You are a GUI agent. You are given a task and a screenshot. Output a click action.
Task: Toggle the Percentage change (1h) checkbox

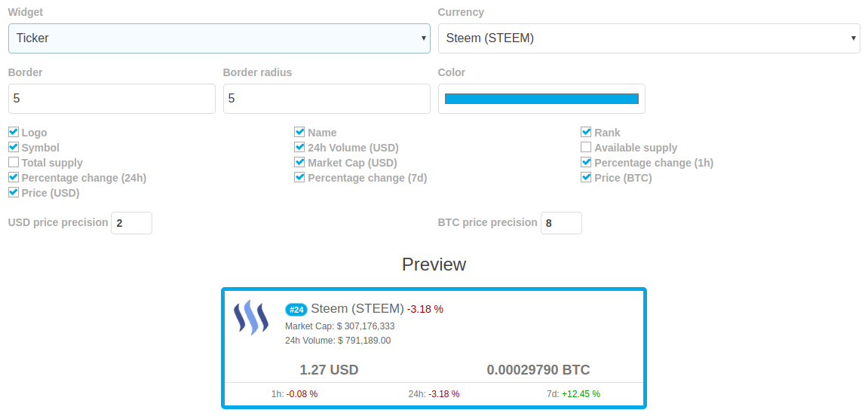tap(586, 163)
